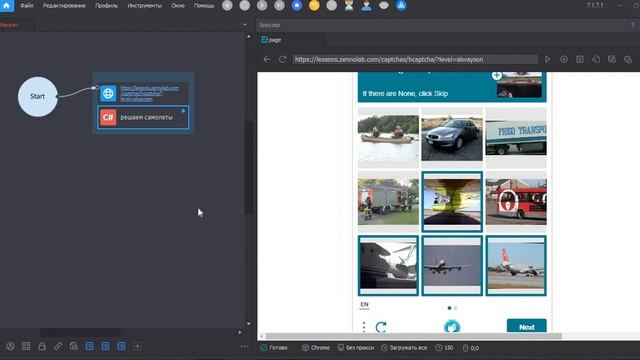Click the copy pages icon in browser toolbar

pyautogui.click(x=596, y=60)
